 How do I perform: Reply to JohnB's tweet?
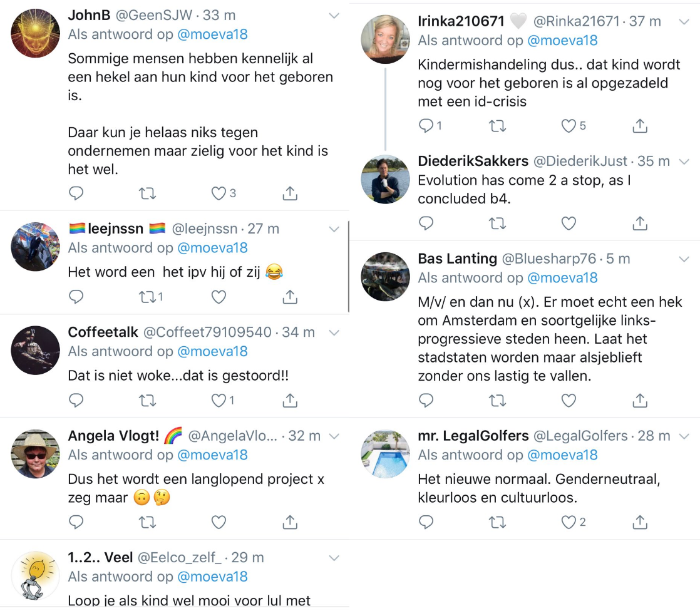click(76, 193)
